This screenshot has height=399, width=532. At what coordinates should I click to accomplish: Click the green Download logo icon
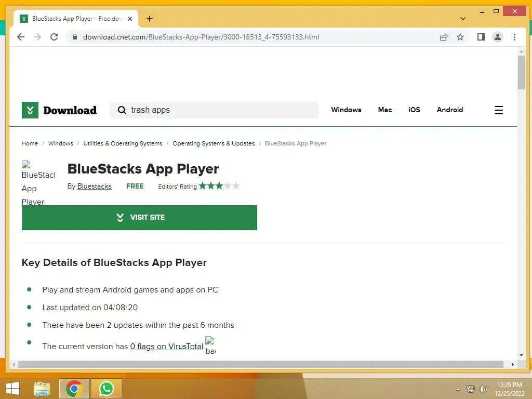[30, 110]
